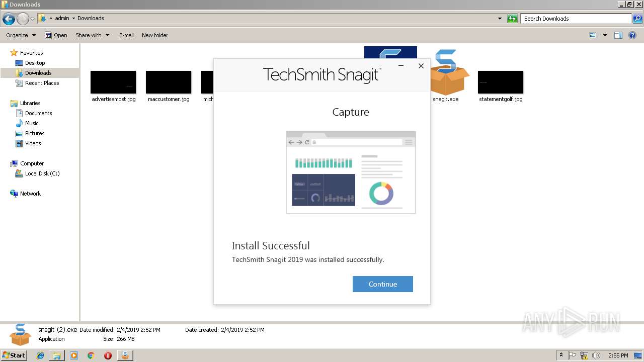
Task: Open the Videos library
Action: tap(33, 143)
